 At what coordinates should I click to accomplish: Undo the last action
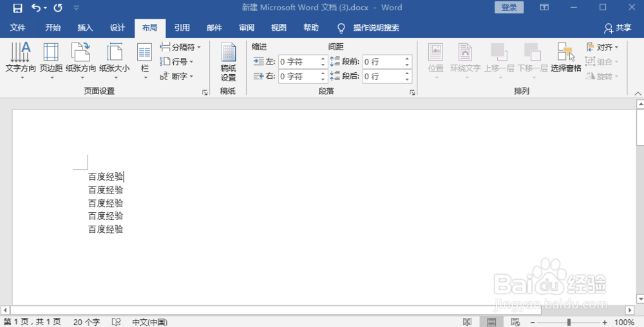pyautogui.click(x=36, y=7)
